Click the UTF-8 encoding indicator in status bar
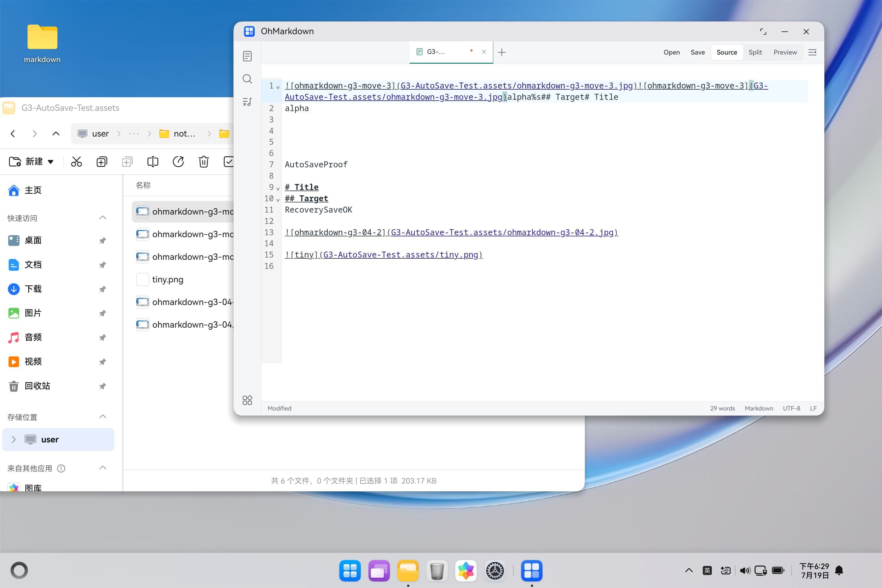Image resolution: width=882 pixels, height=588 pixels. point(791,408)
